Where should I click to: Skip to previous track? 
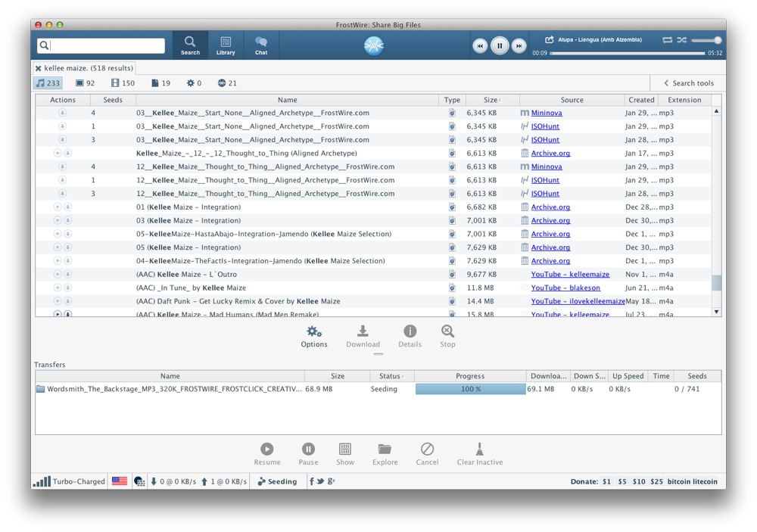(480, 46)
